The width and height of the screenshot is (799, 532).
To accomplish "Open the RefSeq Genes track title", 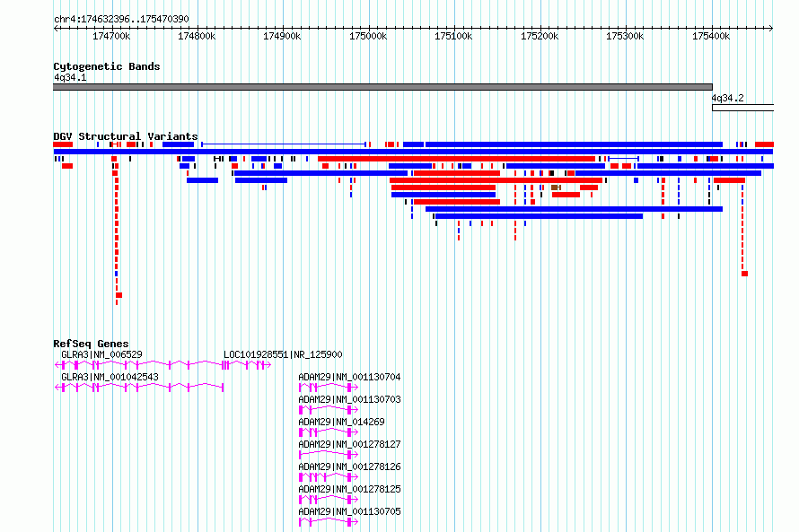I will [x=92, y=344].
